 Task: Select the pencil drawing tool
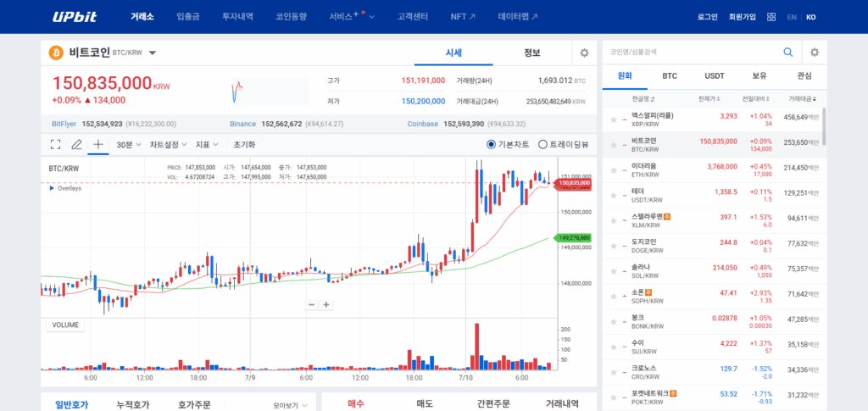pos(76,144)
